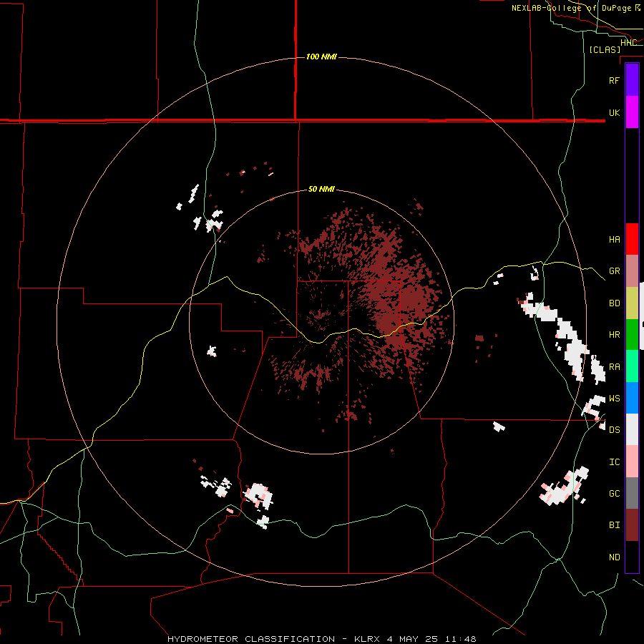The height and width of the screenshot is (644, 644).
Task: Select the BD legend label
Action: pyautogui.click(x=614, y=303)
